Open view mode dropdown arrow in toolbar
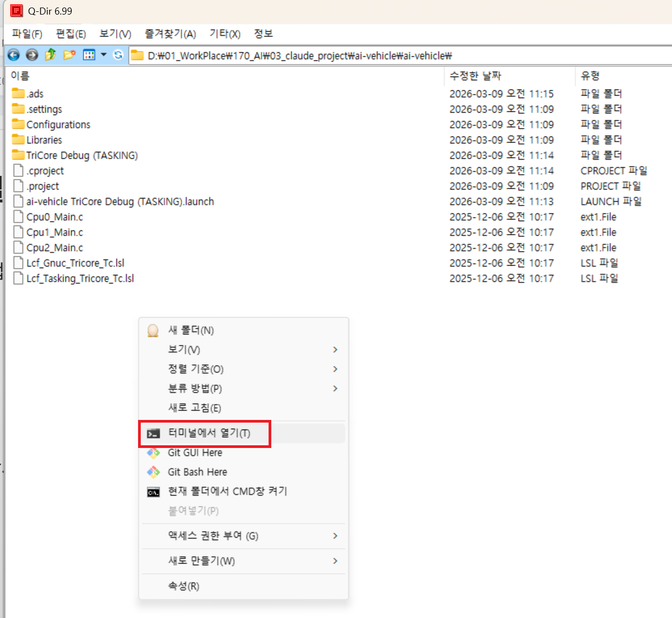This screenshot has width=672, height=618. pos(104,55)
